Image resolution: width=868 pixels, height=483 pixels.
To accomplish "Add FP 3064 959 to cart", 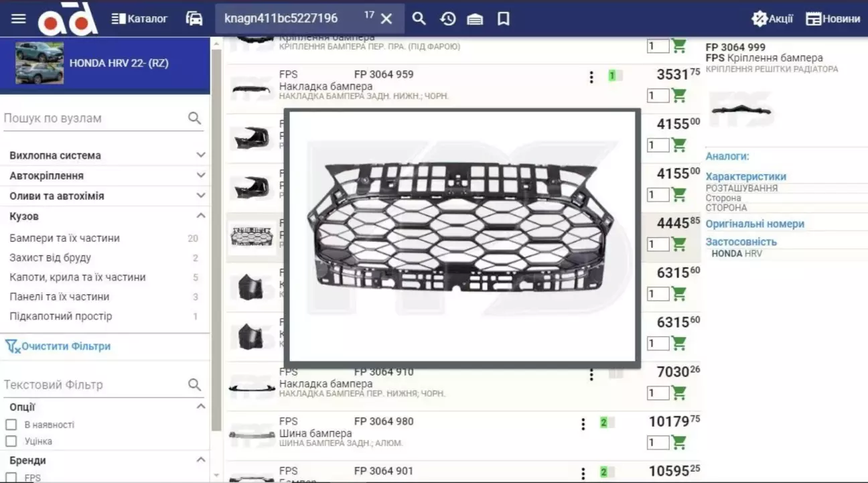I will tap(679, 96).
